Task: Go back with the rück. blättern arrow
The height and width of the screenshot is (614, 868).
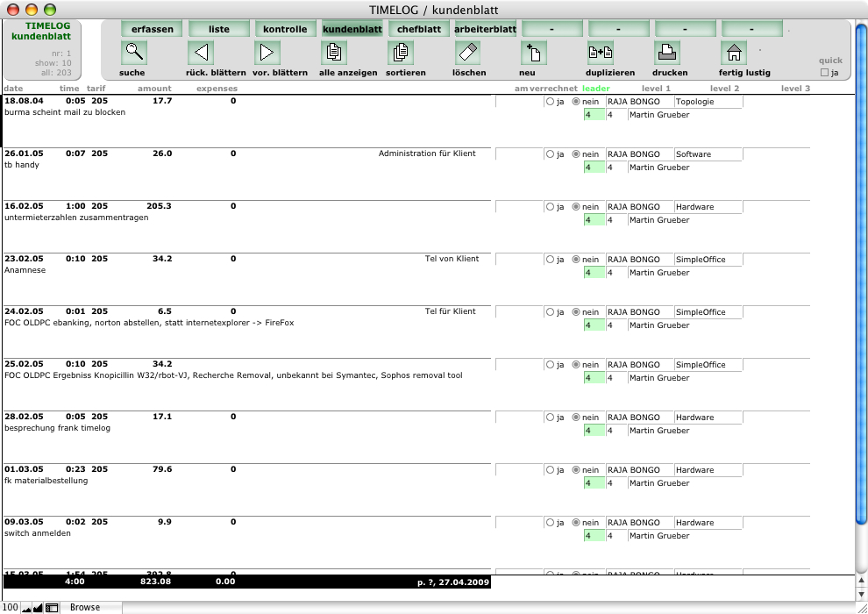Action: click(x=201, y=53)
